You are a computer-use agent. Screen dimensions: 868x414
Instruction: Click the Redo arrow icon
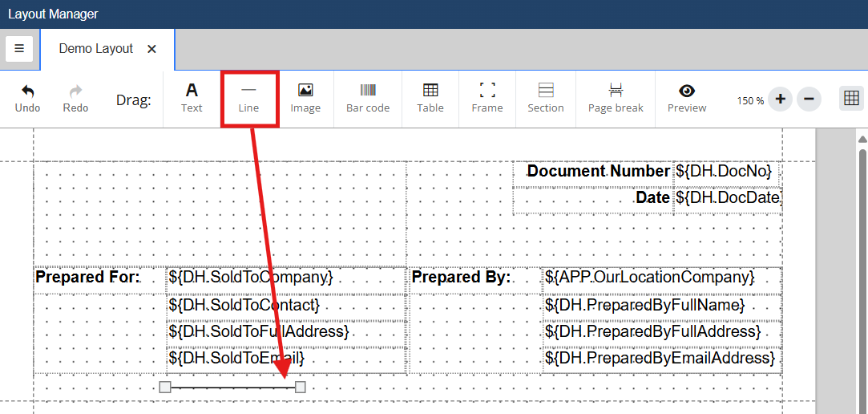pos(75,91)
